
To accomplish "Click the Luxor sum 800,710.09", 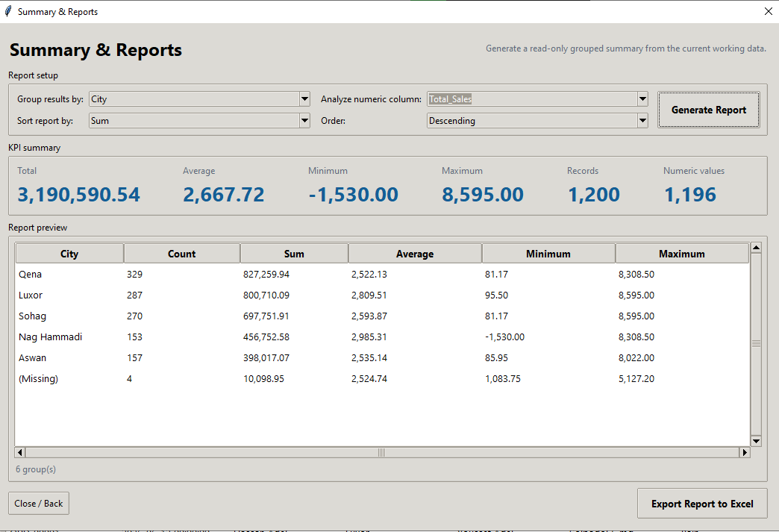I will (x=266, y=295).
